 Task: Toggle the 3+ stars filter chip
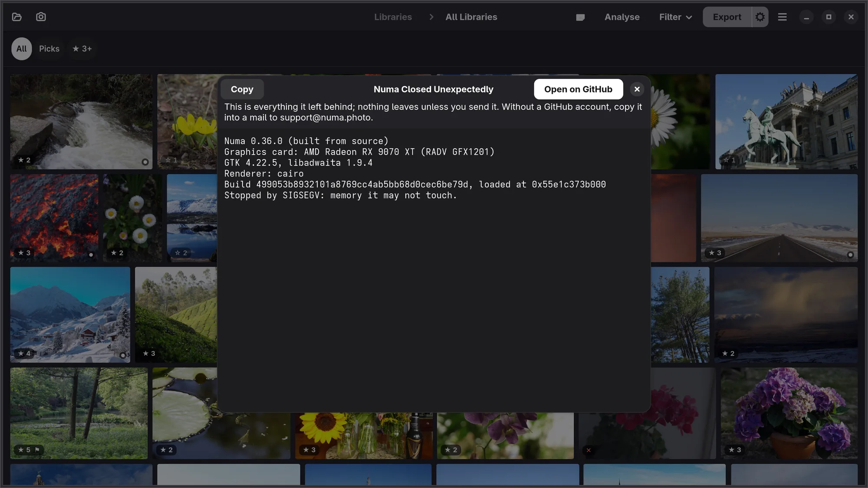(x=82, y=49)
